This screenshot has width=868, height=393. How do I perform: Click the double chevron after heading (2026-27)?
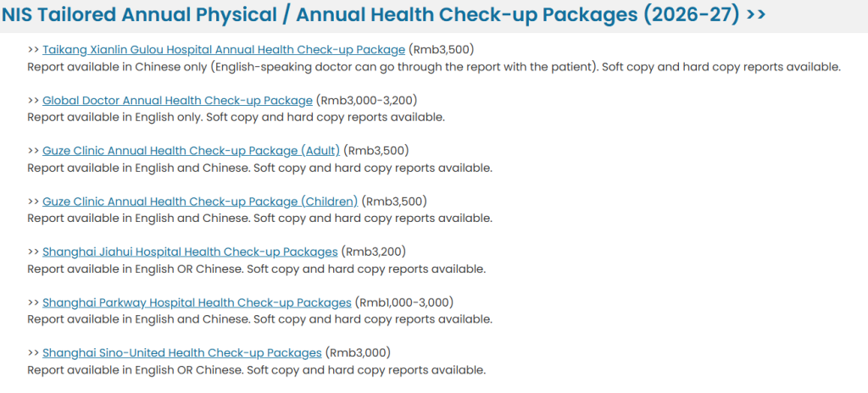755,15
